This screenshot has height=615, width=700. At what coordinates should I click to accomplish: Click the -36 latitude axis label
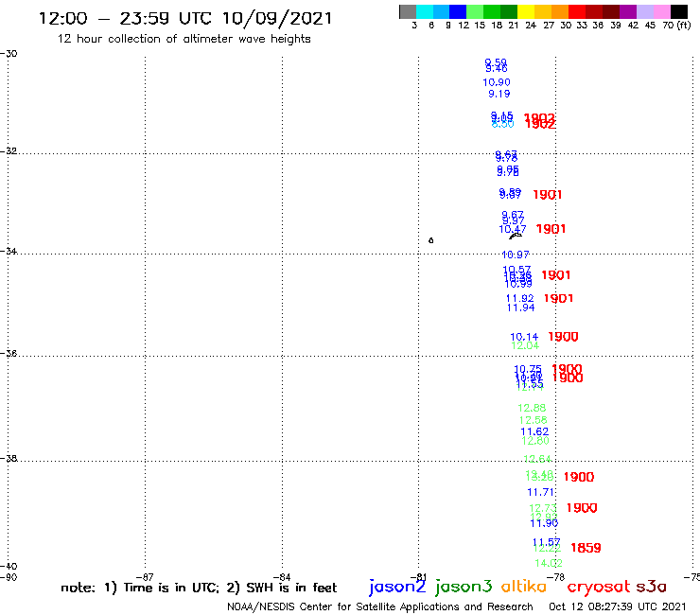[x=9, y=354]
